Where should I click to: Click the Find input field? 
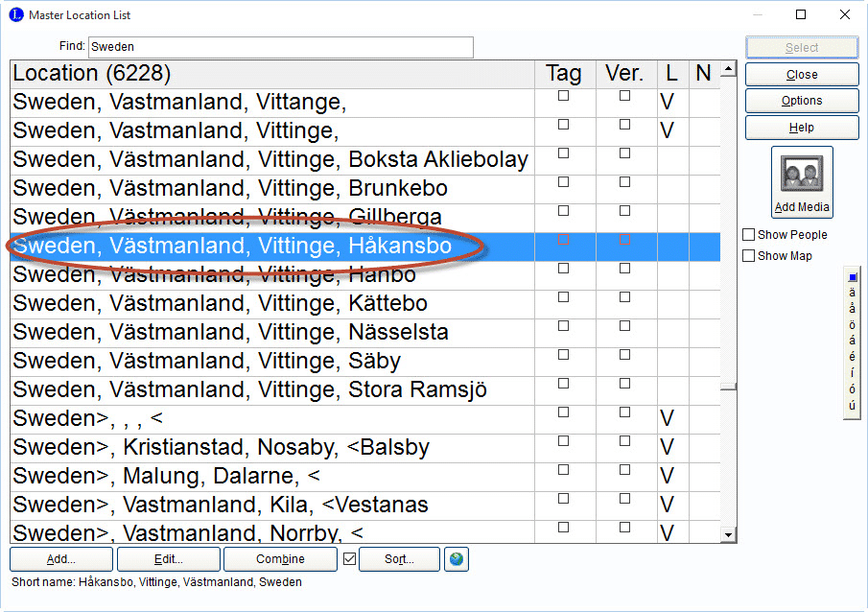281,47
